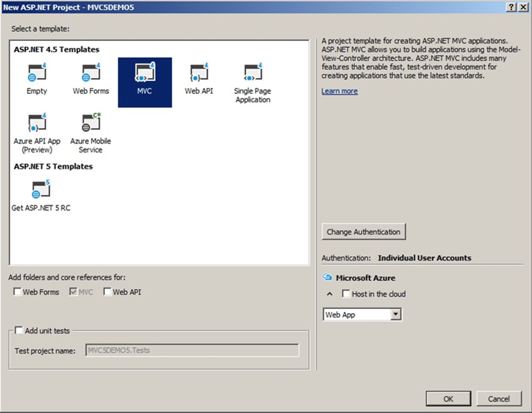Click the Get ASP.NET 5 RC icon
Viewport: 532px width, 413px height.
tap(41, 190)
